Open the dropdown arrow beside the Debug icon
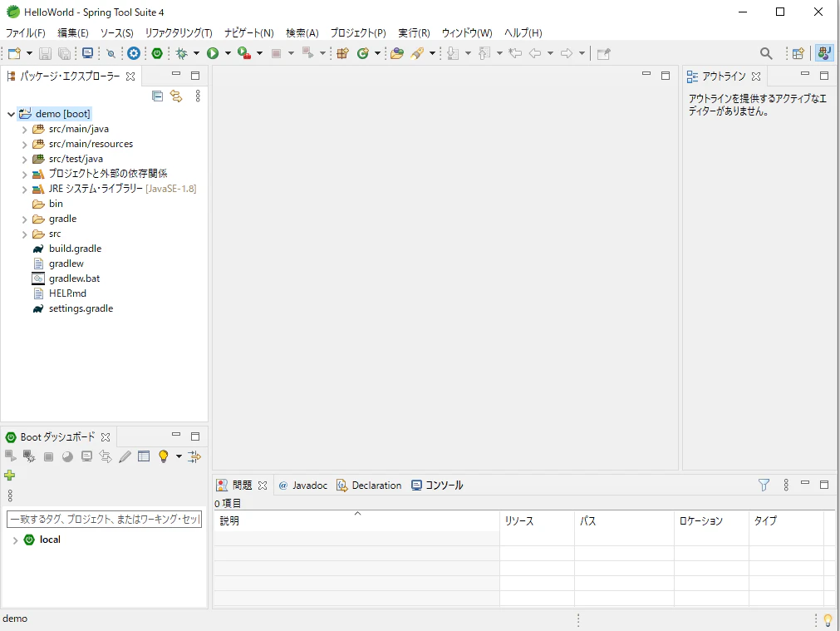The height and width of the screenshot is (631, 840). point(196,53)
